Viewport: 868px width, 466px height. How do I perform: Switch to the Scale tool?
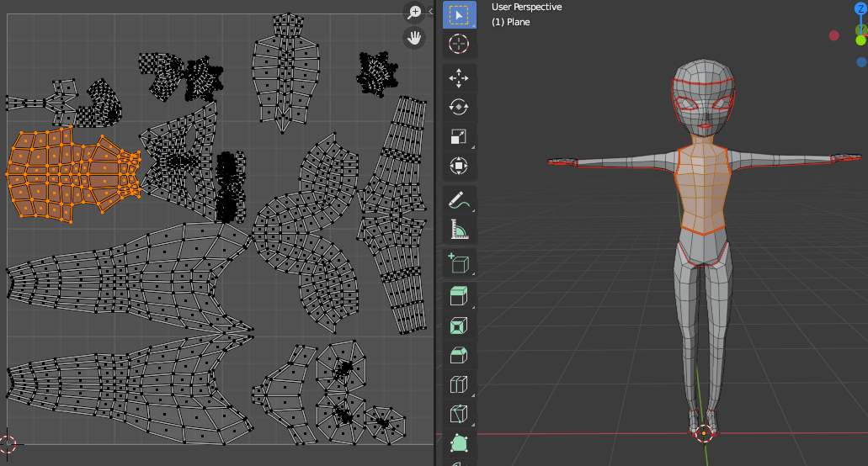tap(459, 136)
